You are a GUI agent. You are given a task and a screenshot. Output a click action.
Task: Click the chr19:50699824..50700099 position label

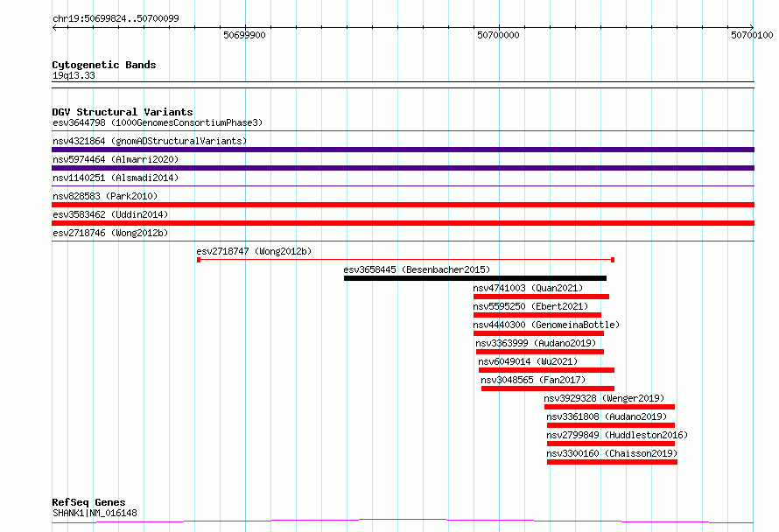pyautogui.click(x=116, y=18)
